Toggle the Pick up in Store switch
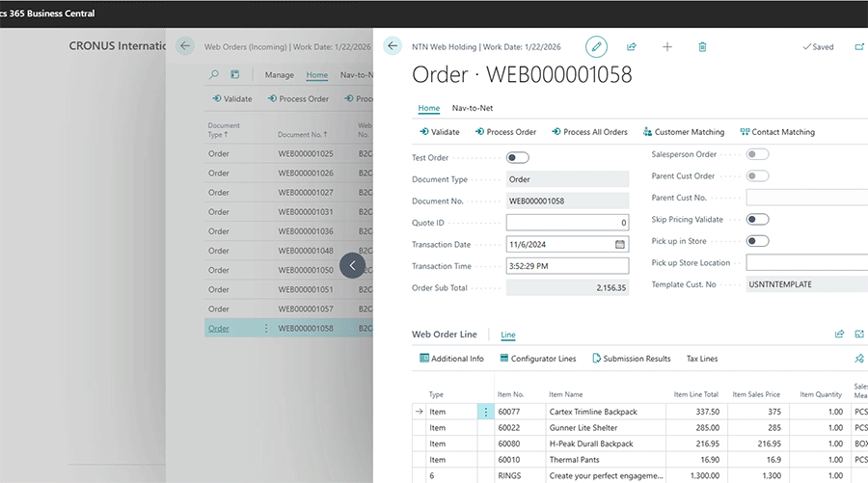The width and height of the screenshot is (868, 483). [x=757, y=241]
